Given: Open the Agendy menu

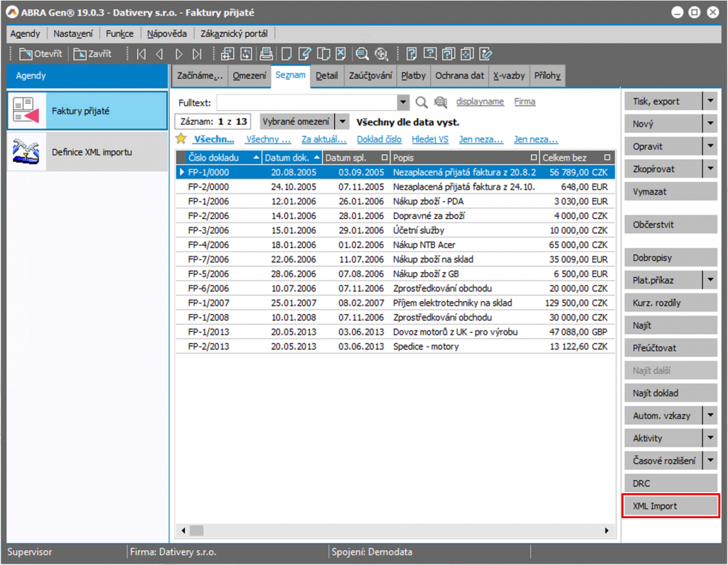Looking at the screenshot, I should point(25,33).
